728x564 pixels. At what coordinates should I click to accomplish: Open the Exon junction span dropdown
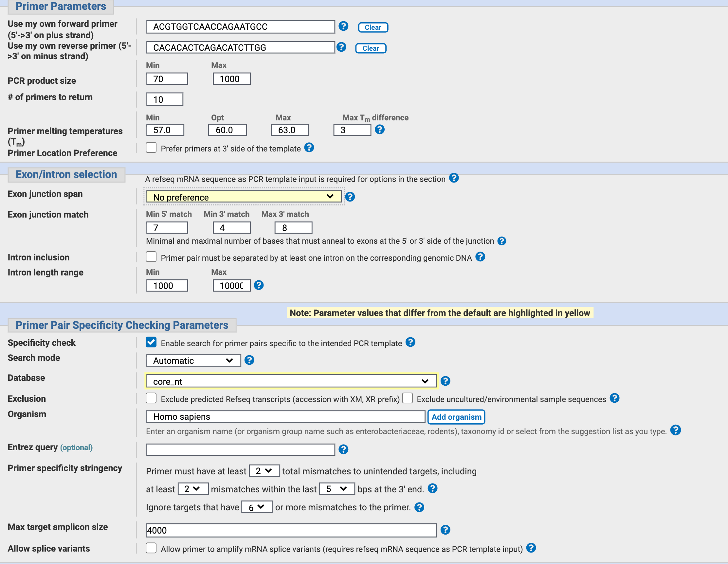pos(244,197)
